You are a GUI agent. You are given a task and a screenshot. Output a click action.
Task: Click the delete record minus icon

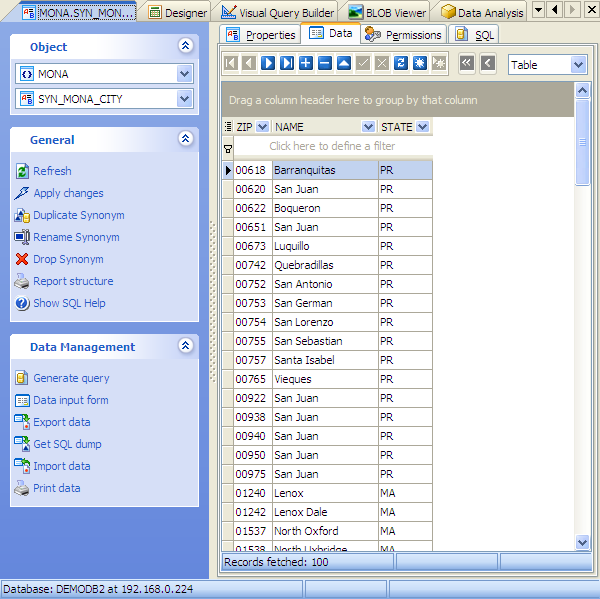pyautogui.click(x=324, y=64)
